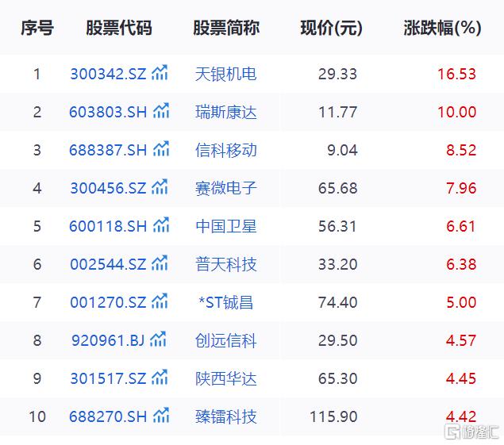Click stock code 920961.BJ
The image size is (504, 445).
click(108, 340)
